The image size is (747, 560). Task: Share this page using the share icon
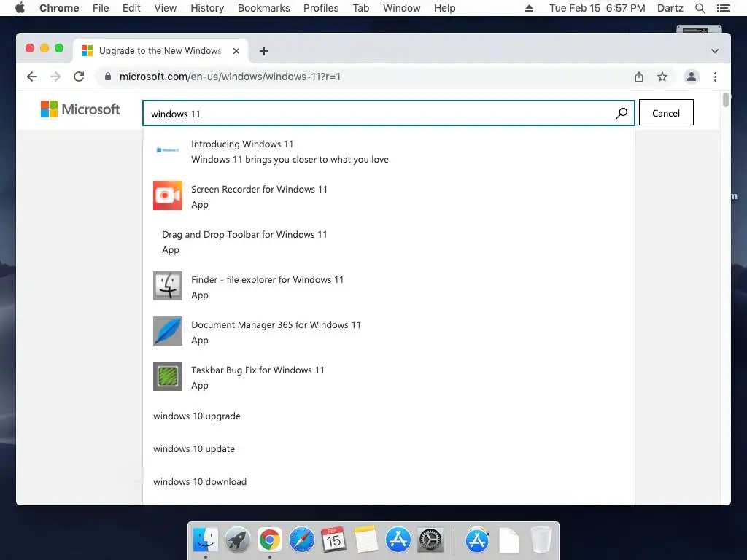639,77
